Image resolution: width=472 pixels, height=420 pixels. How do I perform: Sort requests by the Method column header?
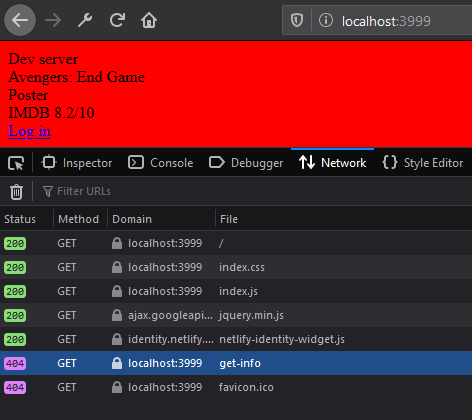pos(80,219)
